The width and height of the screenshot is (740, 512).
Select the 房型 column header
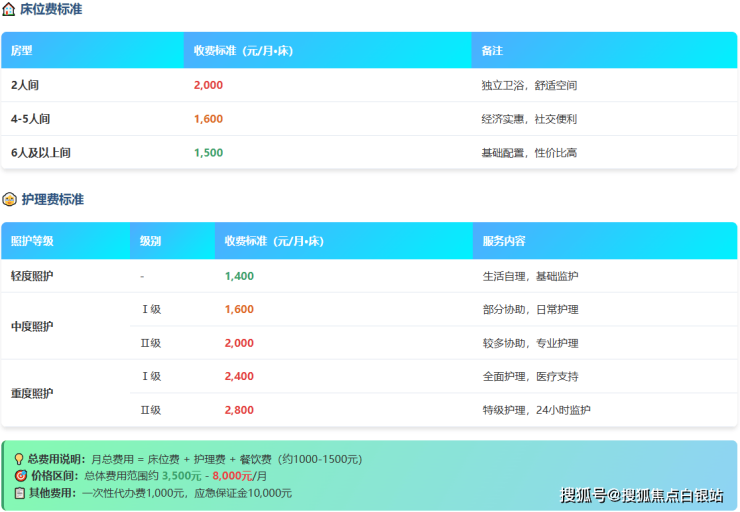coord(22,50)
